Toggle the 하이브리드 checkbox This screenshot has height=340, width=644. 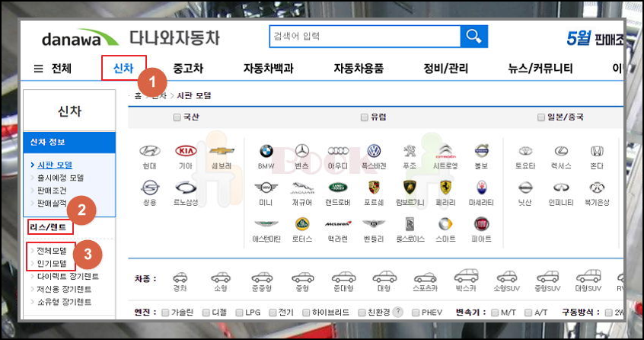tap(305, 313)
